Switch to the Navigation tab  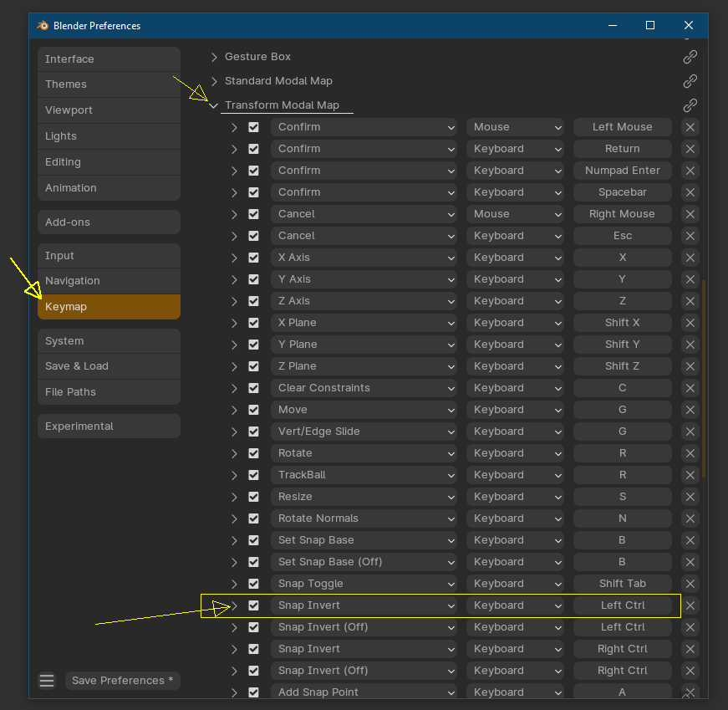(109, 281)
